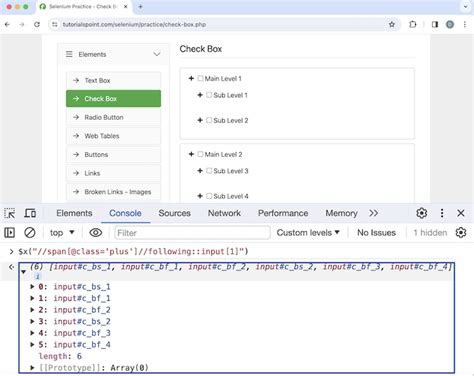Close the DevTools panel

(461, 213)
